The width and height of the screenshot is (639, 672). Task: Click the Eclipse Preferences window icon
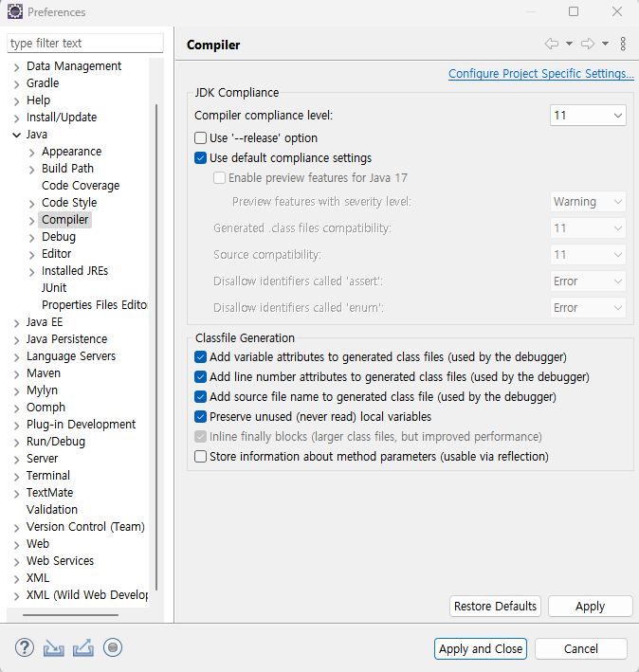pyautogui.click(x=15, y=11)
